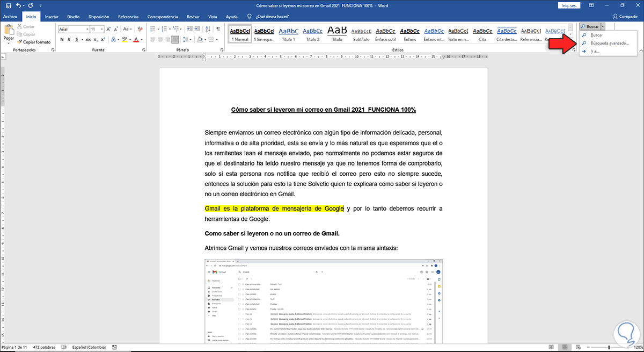
Task: Open the Fuente dialog launcher
Action: (x=144, y=50)
